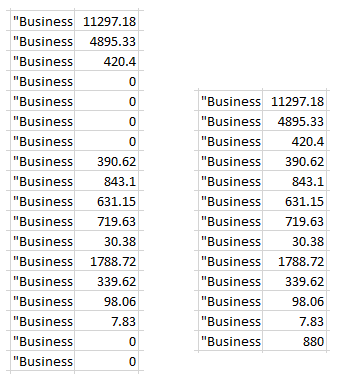
Task: Select the left table cell containing 4895.33
Action: click(x=106, y=41)
